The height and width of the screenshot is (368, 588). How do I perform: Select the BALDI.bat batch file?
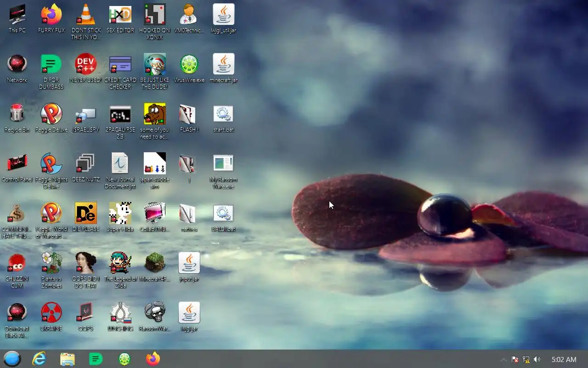coord(223,218)
